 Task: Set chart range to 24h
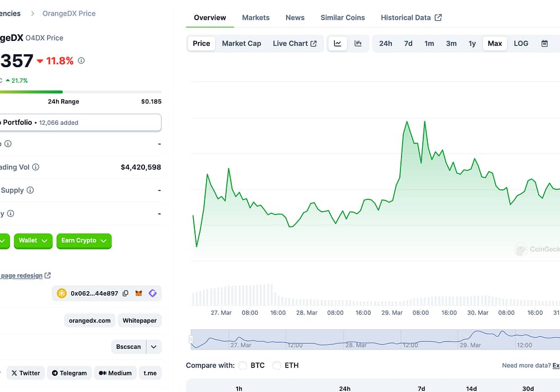pos(385,44)
